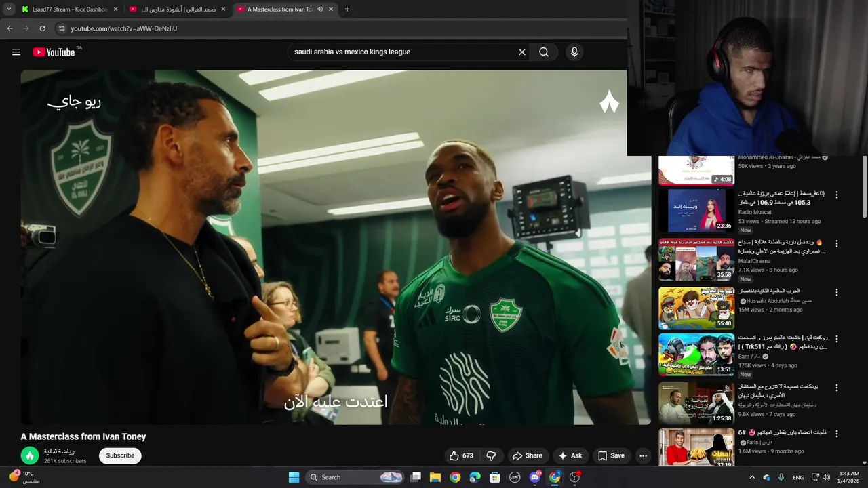Mute the tab via speaker icon
Screen dimensions: 868x488
tap(320, 9)
